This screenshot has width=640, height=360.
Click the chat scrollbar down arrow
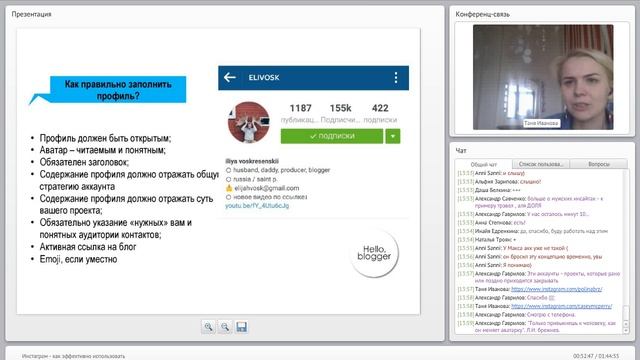pyautogui.click(x=627, y=331)
